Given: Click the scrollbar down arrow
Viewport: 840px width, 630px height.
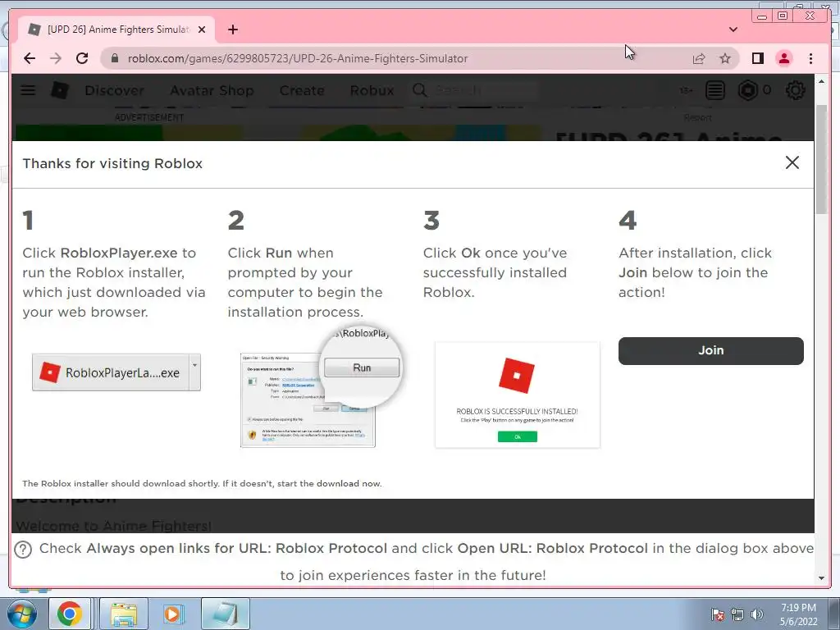Looking at the screenshot, I should coord(821,578).
